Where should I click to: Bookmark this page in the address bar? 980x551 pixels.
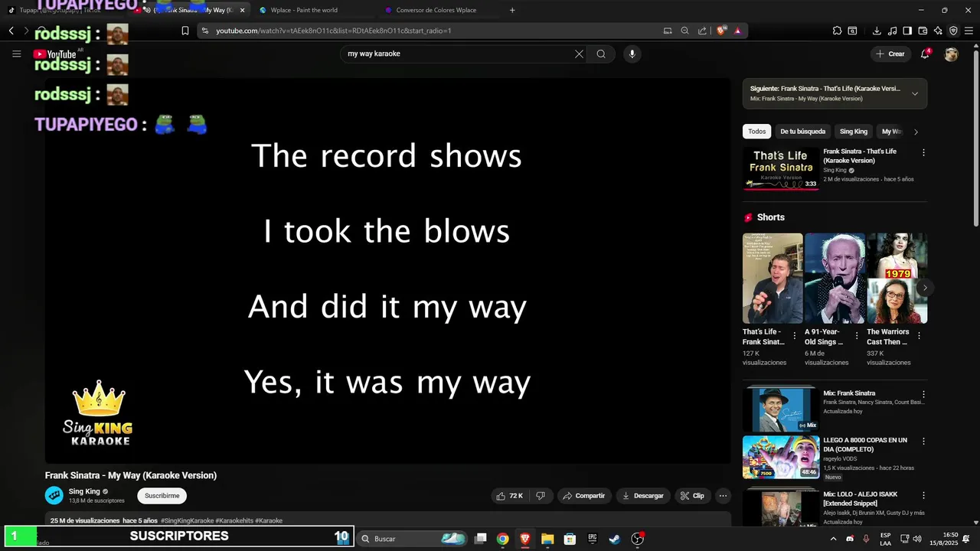pyautogui.click(x=185, y=31)
